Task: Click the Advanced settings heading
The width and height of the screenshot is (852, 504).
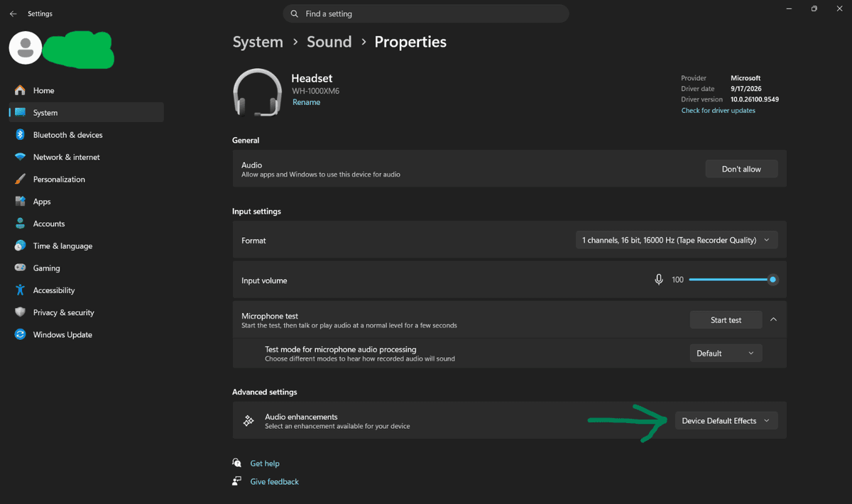Action: pyautogui.click(x=264, y=392)
